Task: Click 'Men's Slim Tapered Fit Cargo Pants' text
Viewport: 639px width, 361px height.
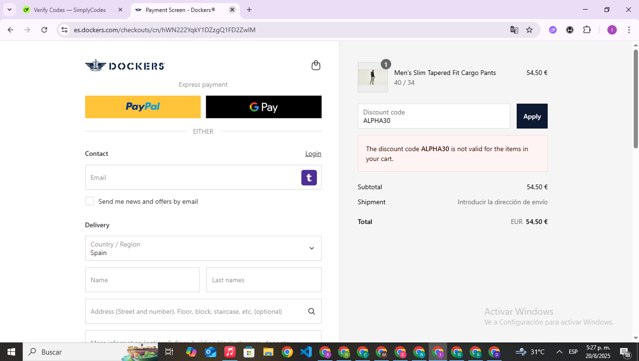Action: click(445, 73)
